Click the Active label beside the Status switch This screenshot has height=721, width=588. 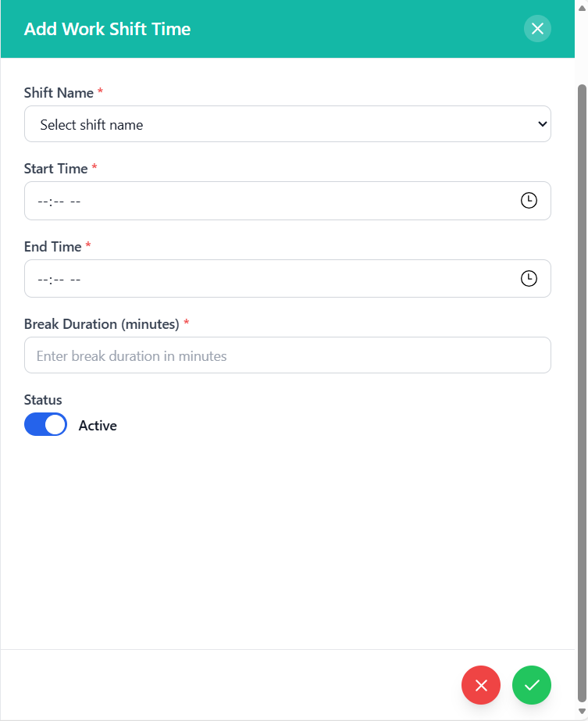tap(98, 426)
